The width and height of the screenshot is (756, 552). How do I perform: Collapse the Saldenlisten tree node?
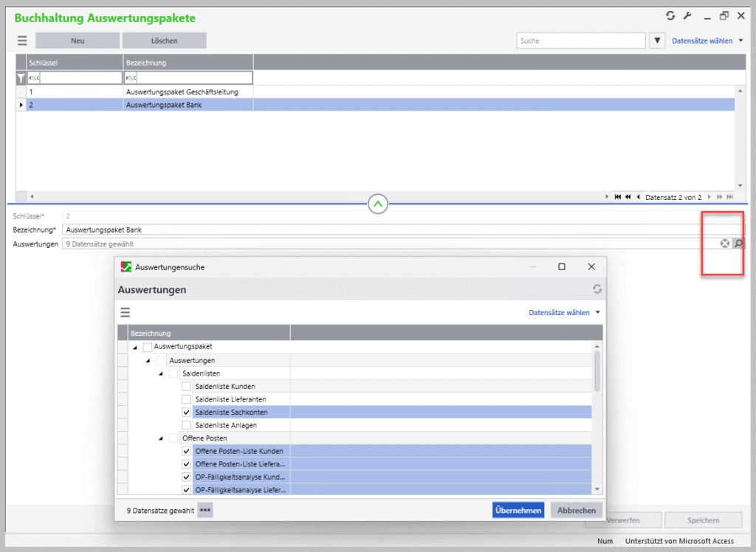(162, 374)
